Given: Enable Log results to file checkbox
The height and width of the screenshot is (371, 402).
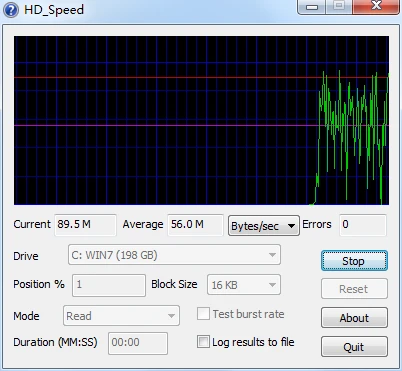Looking at the screenshot, I should pyautogui.click(x=203, y=342).
